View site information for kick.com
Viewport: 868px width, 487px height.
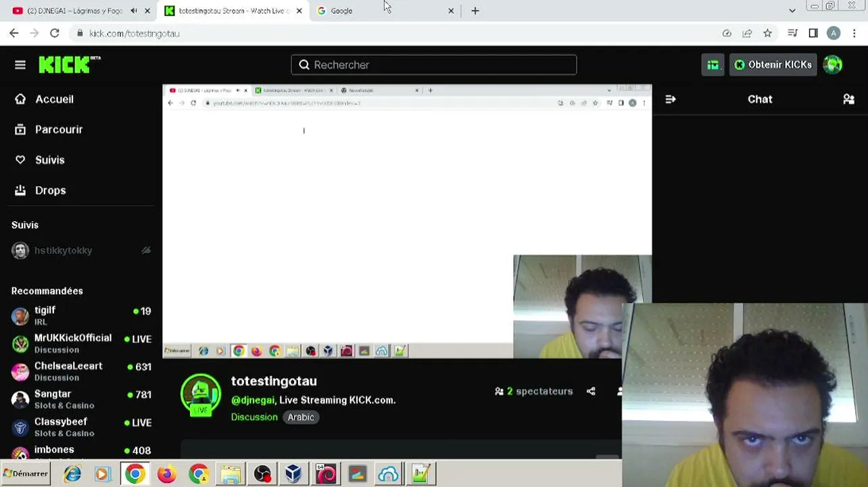(x=80, y=33)
